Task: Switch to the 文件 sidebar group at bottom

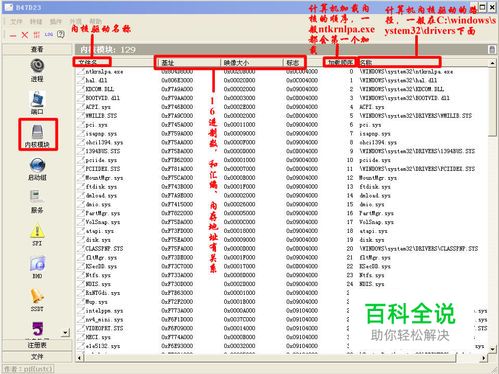Action: tap(37, 357)
